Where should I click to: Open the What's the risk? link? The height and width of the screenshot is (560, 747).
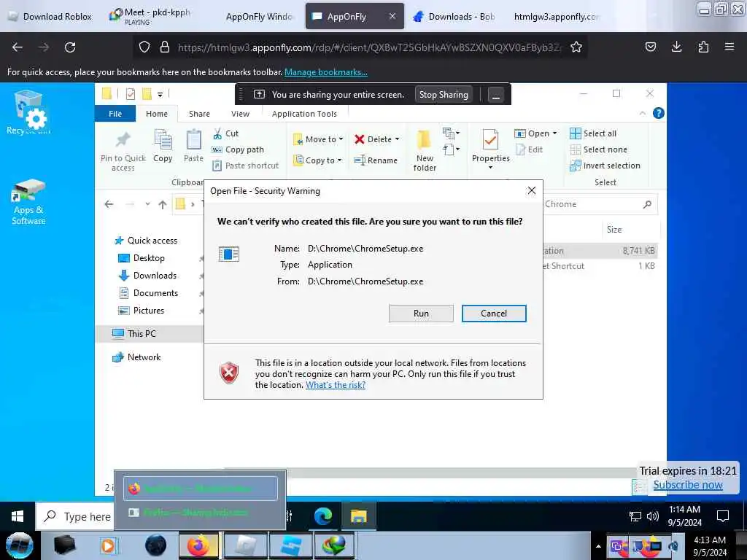(x=336, y=385)
